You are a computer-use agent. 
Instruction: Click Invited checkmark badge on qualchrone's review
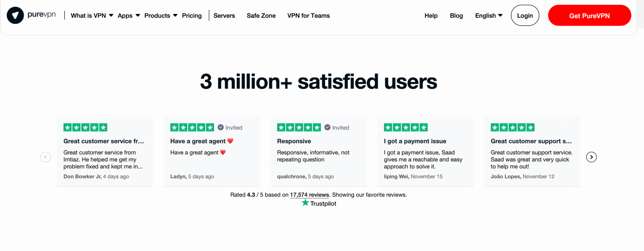[327, 128]
